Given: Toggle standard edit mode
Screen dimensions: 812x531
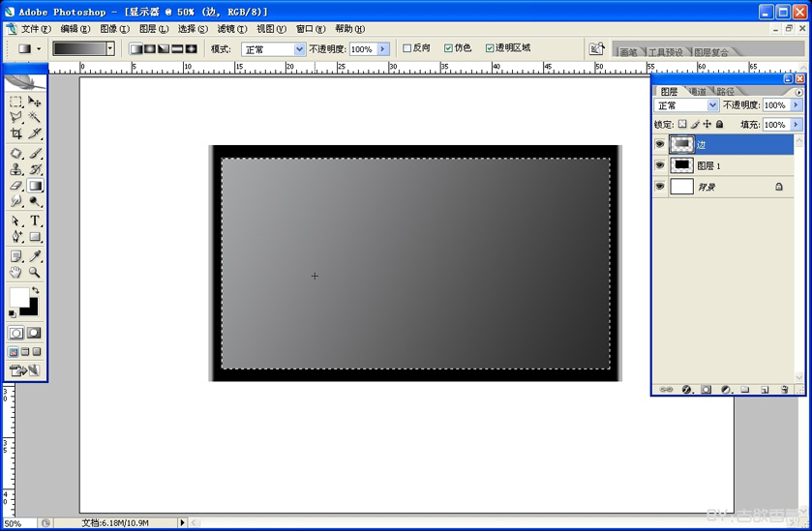Looking at the screenshot, I should pos(16,333).
